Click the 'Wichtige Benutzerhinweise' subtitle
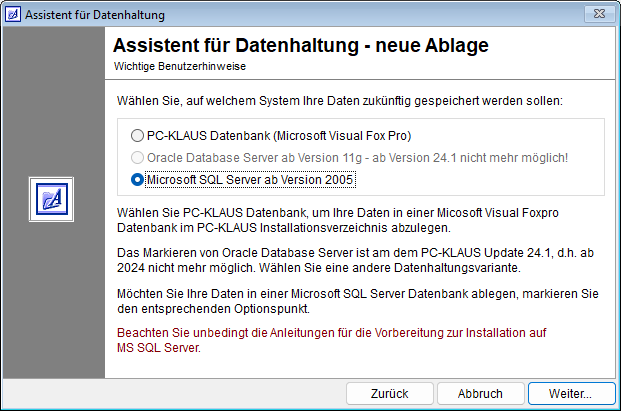This screenshot has width=621, height=411. 180,66
